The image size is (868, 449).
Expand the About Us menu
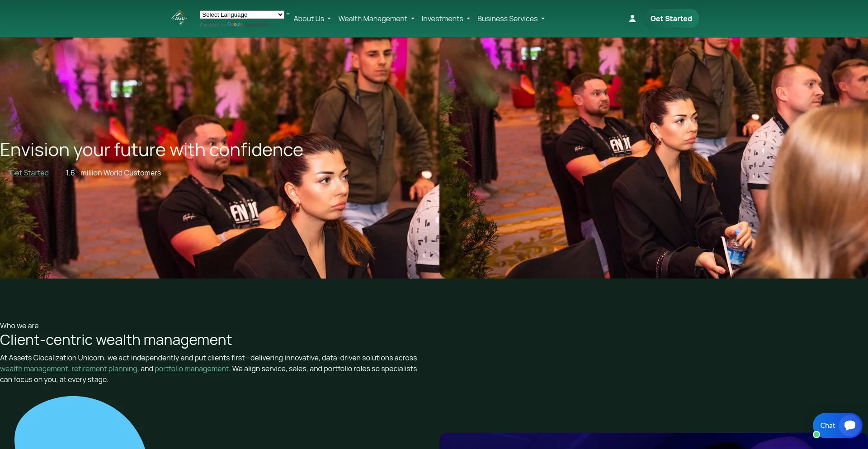312,19
